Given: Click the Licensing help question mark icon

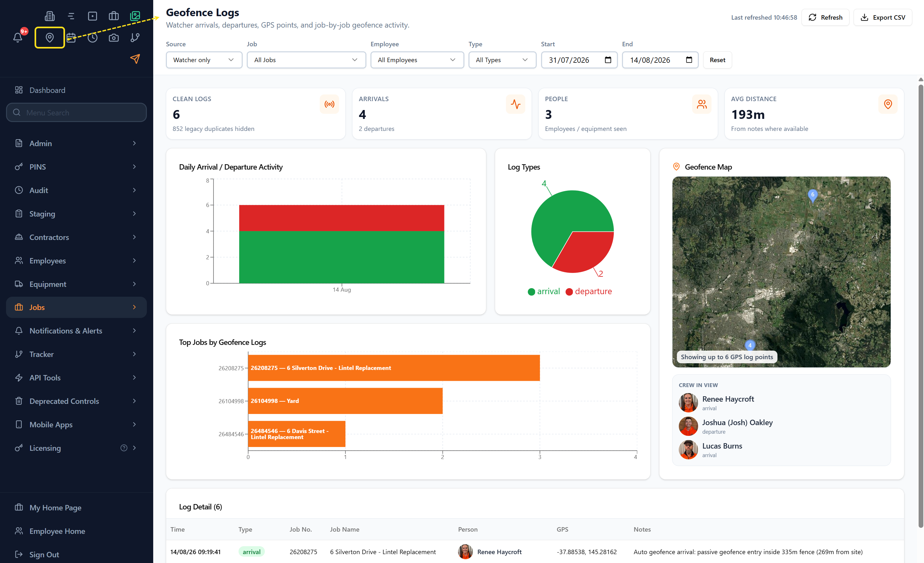Looking at the screenshot, I should pos(124,448).
